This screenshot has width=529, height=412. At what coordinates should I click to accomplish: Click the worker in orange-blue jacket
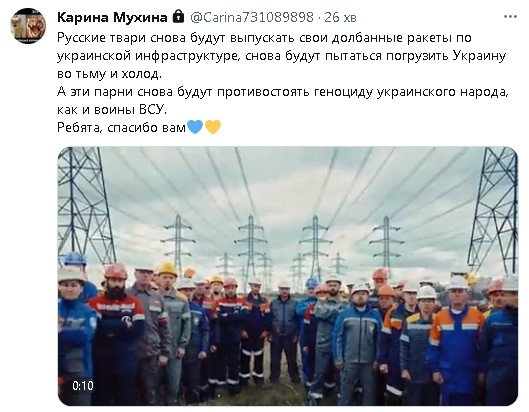point(454,339)
